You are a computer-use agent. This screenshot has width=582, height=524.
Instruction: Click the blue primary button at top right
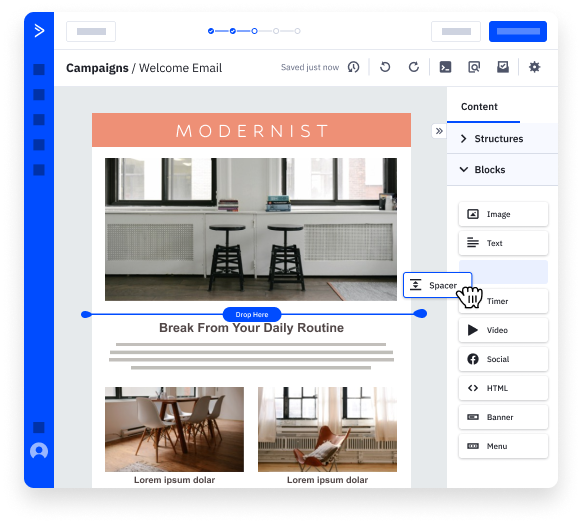(x=518, y=31)
